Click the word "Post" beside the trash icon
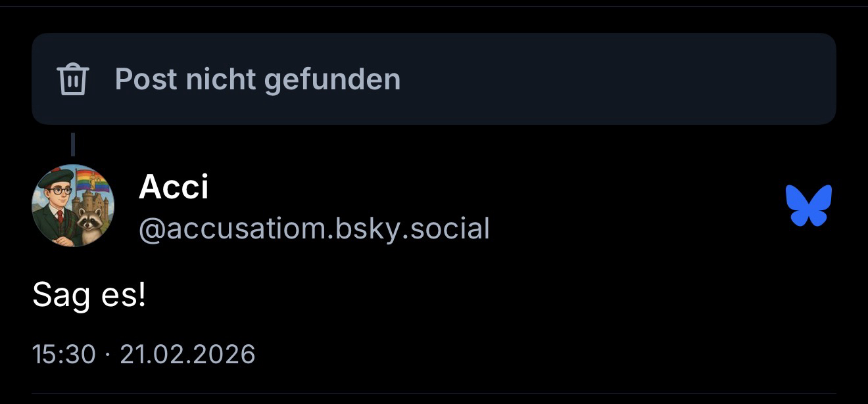The height and width of the screenshot is (404, 868). point(146,79)
